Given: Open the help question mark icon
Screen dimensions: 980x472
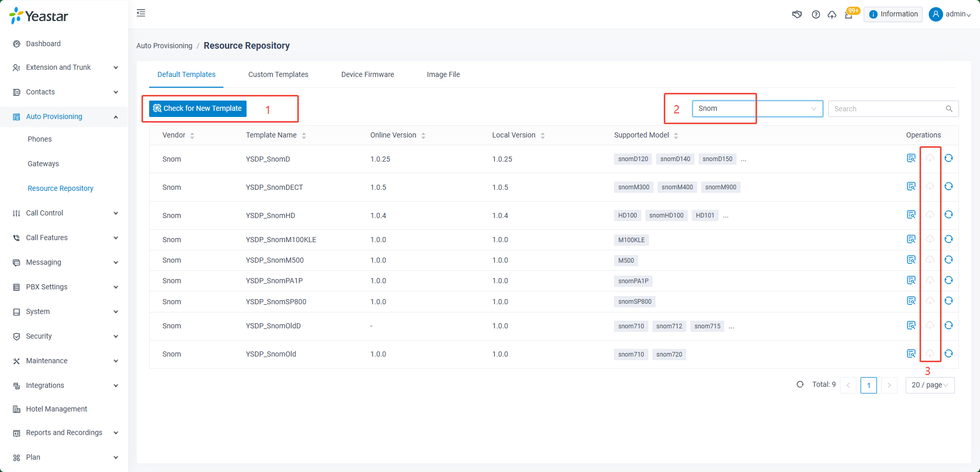Looking at the screenshot, I should [x=816, y=14].
